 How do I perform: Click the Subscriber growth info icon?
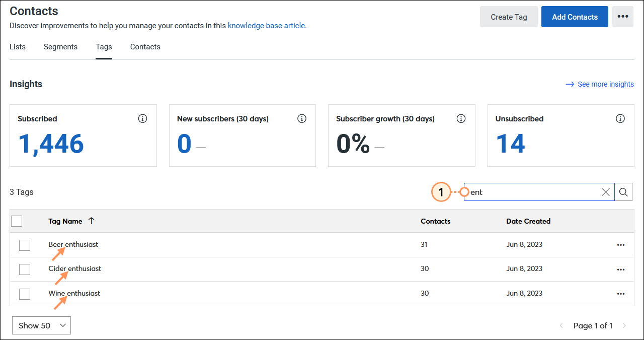coord(461,118)
